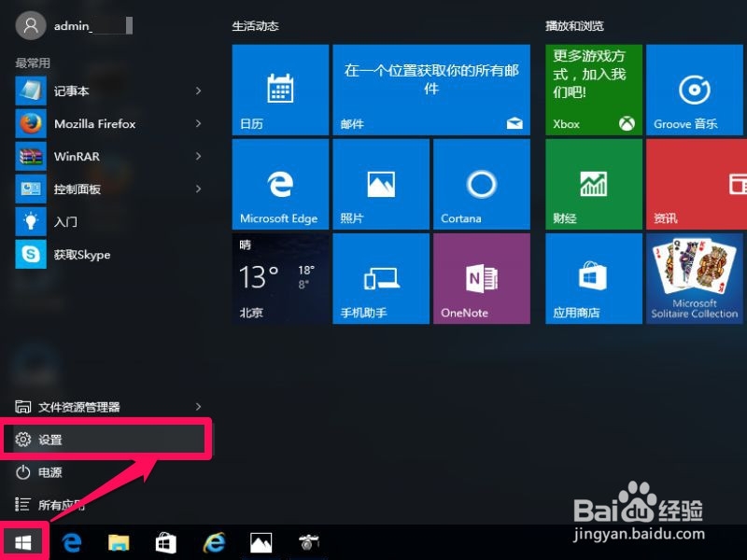
Task: Open the Photos app icon on taskbar
Action: coord(261,542)
